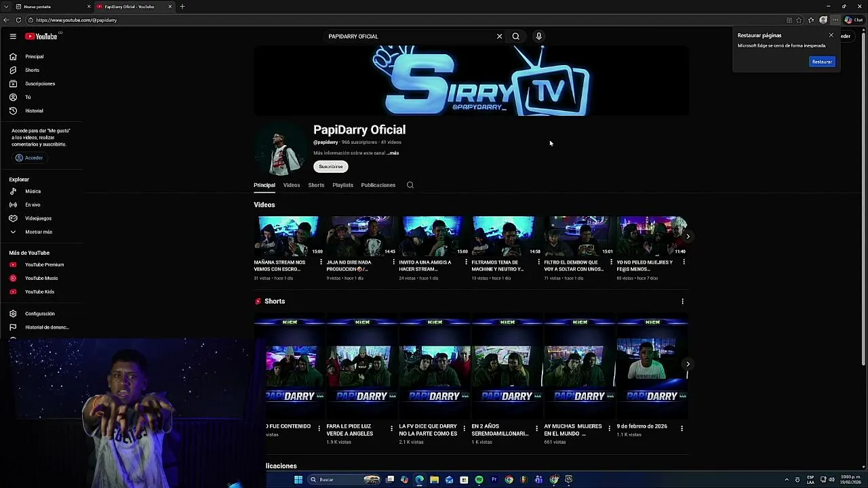Switch to Publicaciones channel tab

pos(378,185)
